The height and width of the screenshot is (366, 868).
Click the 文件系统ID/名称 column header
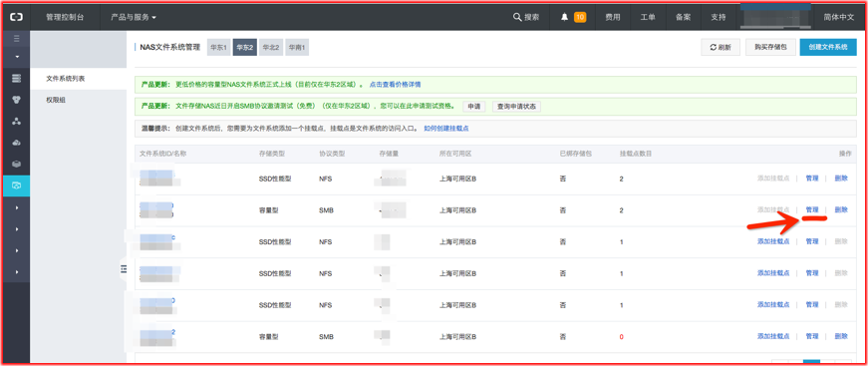(162, 153)
